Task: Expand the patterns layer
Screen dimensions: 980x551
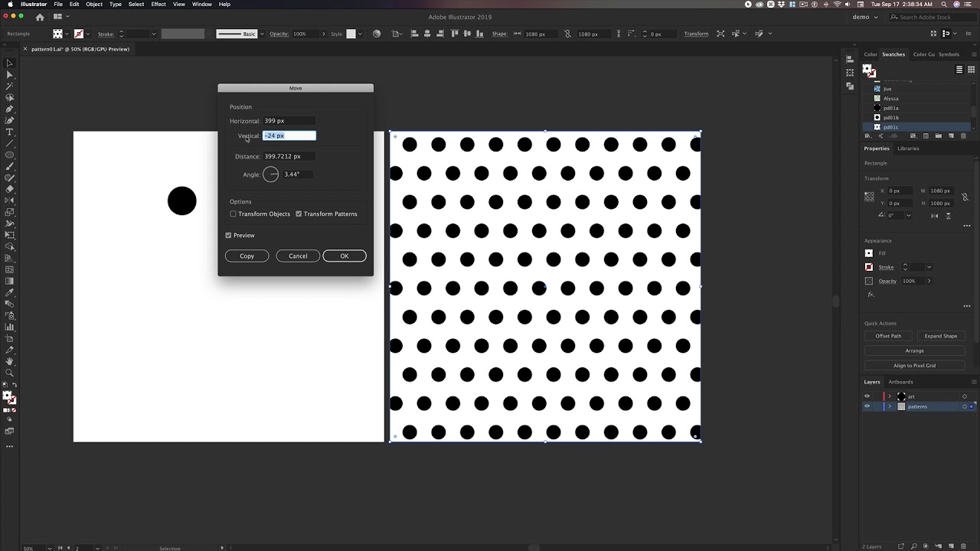Action: tap(890, 406)
